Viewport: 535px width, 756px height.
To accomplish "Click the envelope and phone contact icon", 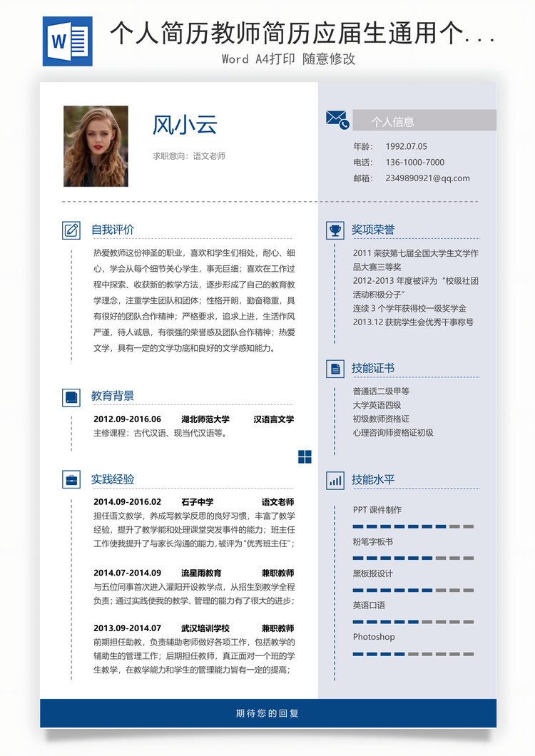I will pyautogui.click(x=337, y=120).
